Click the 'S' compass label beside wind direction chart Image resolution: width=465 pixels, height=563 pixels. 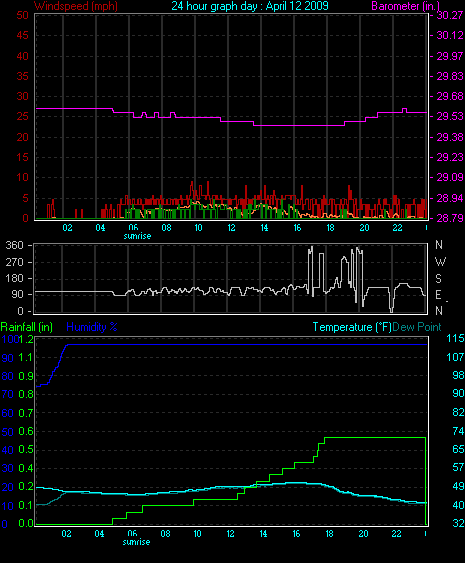[x=438, y=279]
